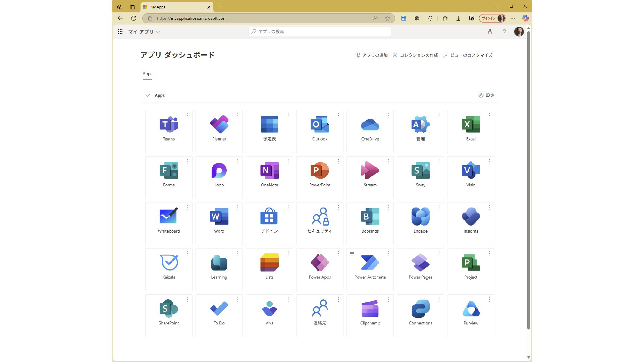Open the OneDrive app tile
Screen dimensions: 644x362
(x=370, y=131)
